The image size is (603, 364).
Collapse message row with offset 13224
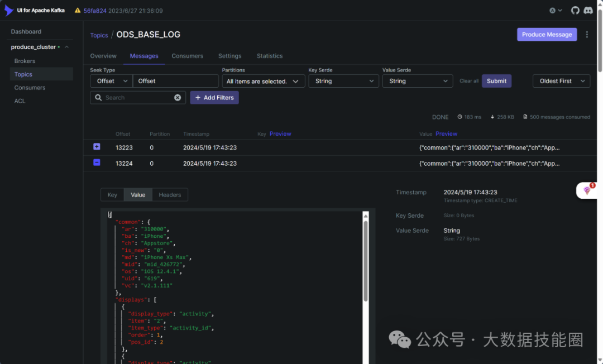pyautogui.click(x=97, y=162)
